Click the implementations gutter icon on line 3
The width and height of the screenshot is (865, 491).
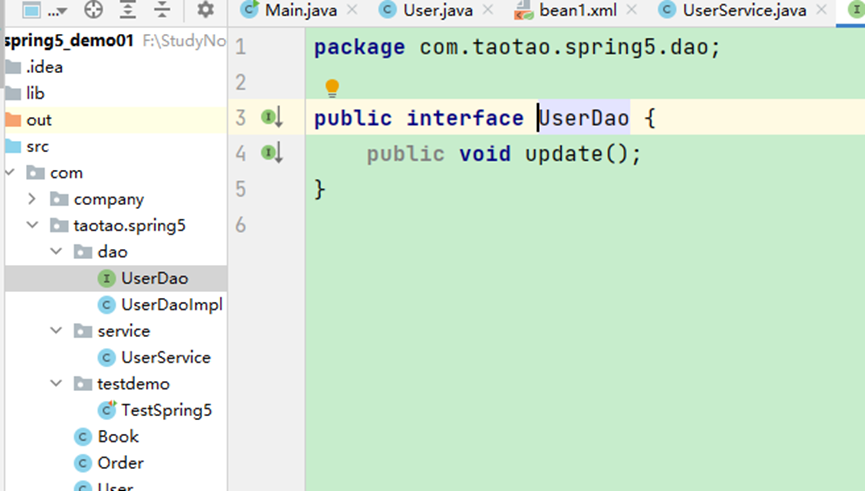(272, 118)
